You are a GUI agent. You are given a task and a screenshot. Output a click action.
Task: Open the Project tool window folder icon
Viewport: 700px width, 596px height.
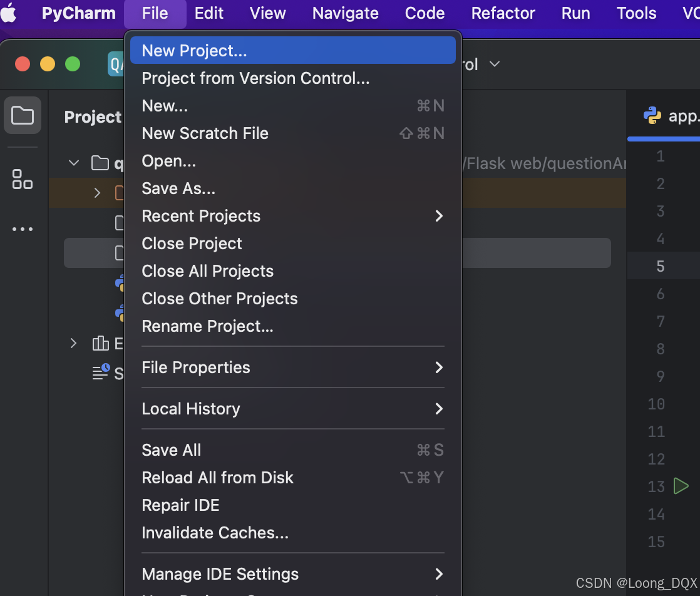(23, 115)
